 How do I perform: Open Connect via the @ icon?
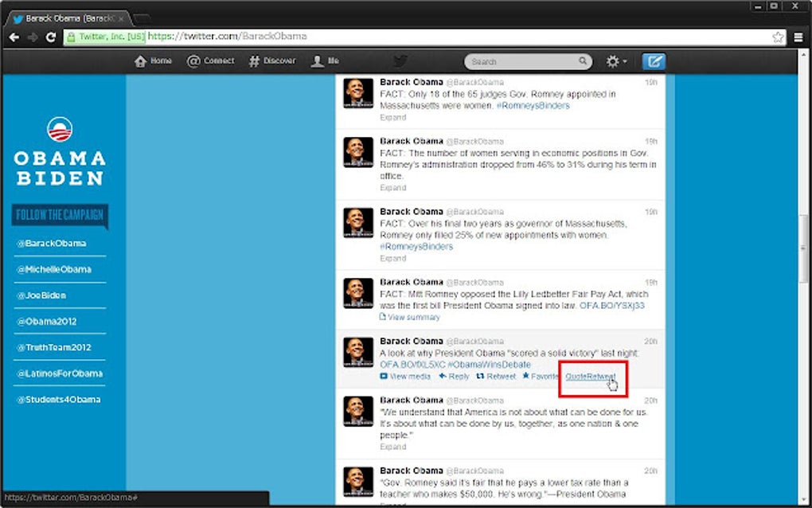coord(195,61)
